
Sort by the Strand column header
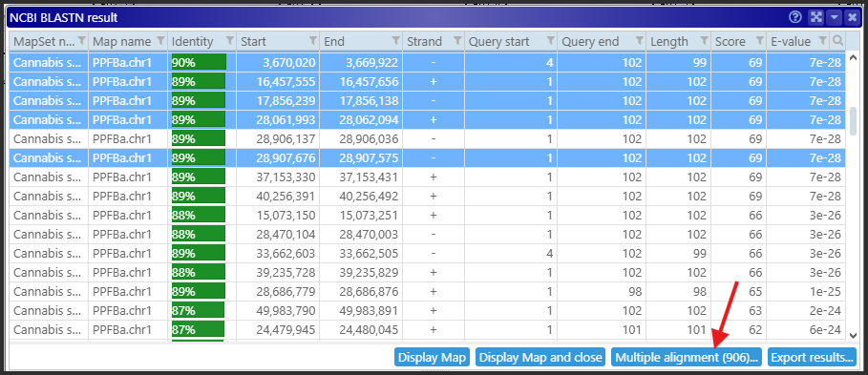(x=424, y=41)
